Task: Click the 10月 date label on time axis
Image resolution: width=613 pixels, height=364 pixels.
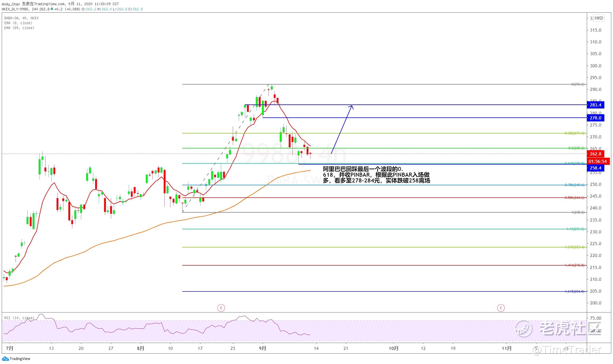Action: [x=393, y=348]
